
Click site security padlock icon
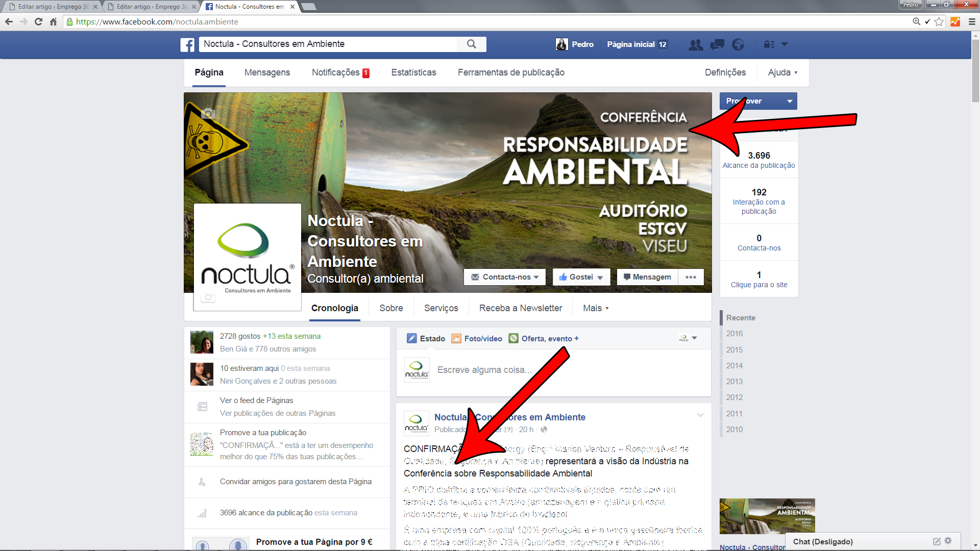point(70,21)
